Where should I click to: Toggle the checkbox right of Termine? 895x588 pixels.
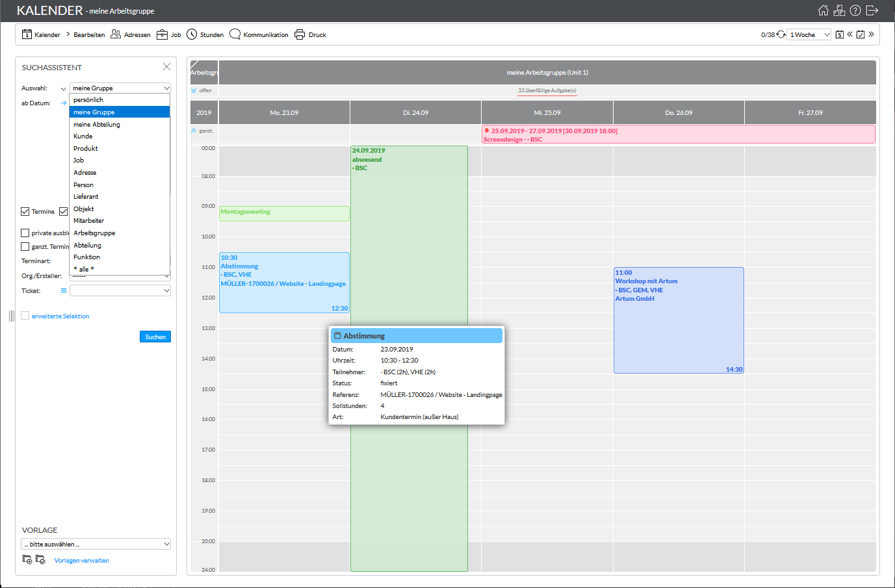click(x=63, y=211)
